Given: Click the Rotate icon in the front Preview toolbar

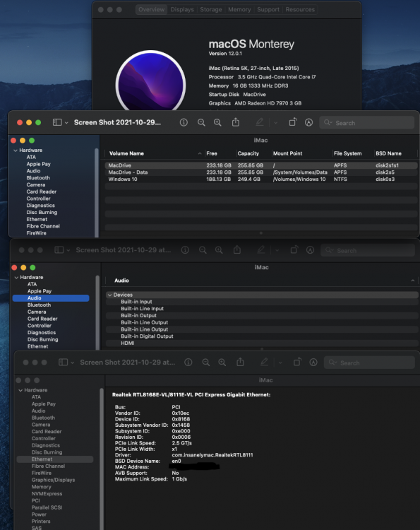Looking at the screenshot, I should pos(293,122).
